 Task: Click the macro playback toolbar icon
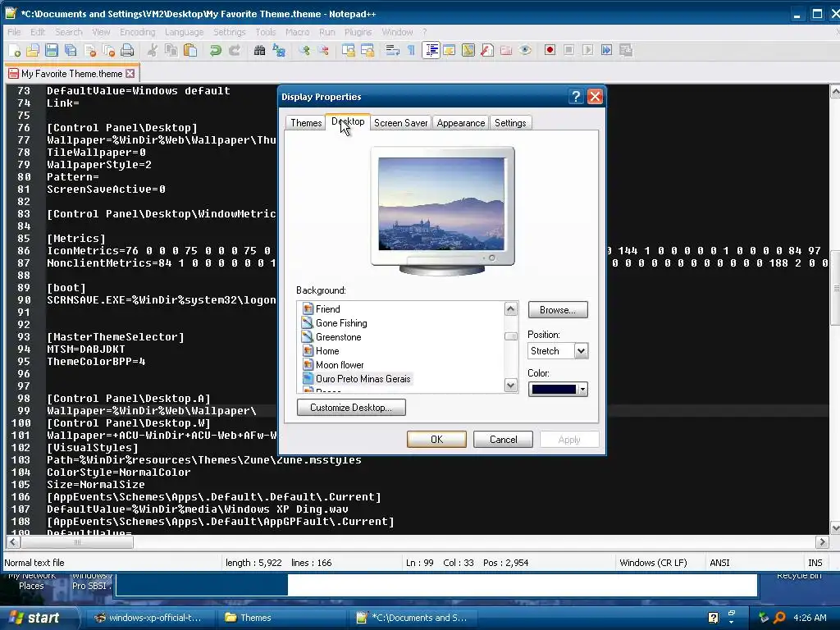click(x=587, y=50)
